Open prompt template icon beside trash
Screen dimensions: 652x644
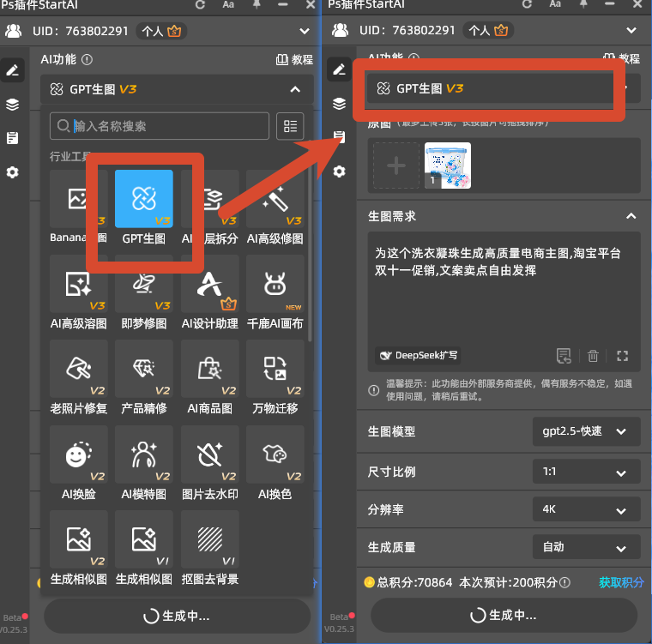[x=564, y=356]
